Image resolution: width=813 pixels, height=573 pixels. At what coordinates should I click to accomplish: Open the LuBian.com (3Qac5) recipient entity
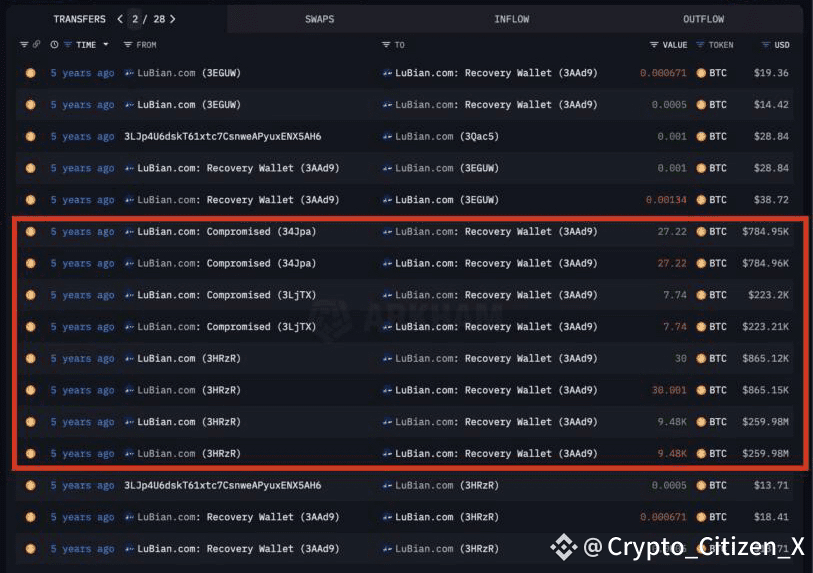[x=447, y=136]
